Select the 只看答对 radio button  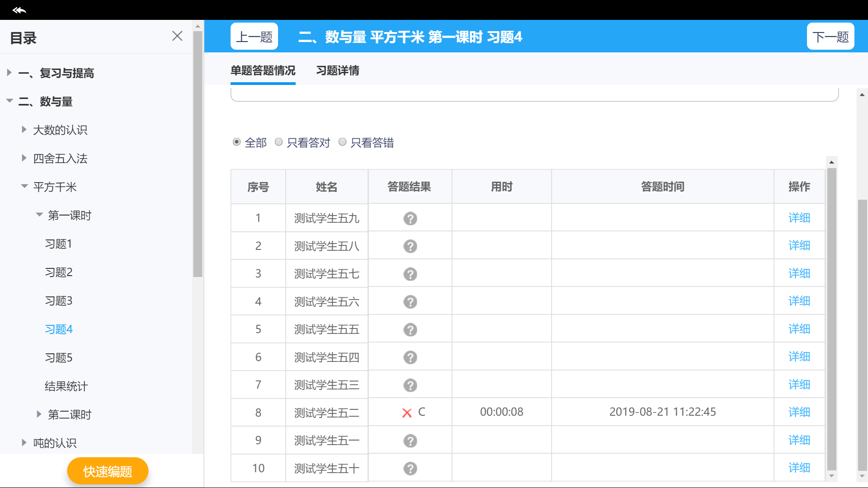pyautogui.click(x=279, y=142)
